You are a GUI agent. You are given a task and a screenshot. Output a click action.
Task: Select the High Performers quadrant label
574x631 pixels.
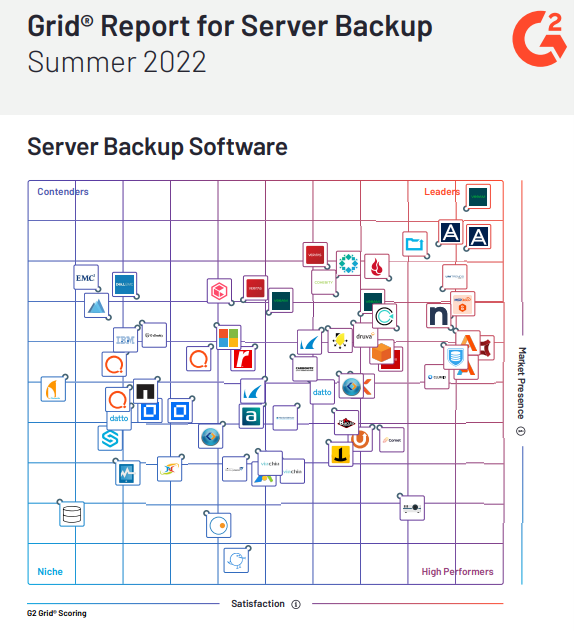coord(457,571)
